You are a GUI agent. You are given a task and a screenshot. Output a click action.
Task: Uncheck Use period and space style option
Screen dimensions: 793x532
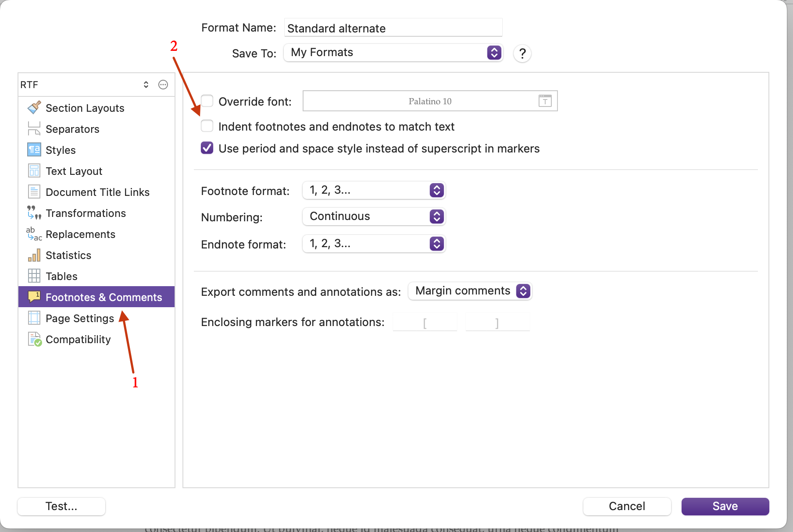[207, 148]
